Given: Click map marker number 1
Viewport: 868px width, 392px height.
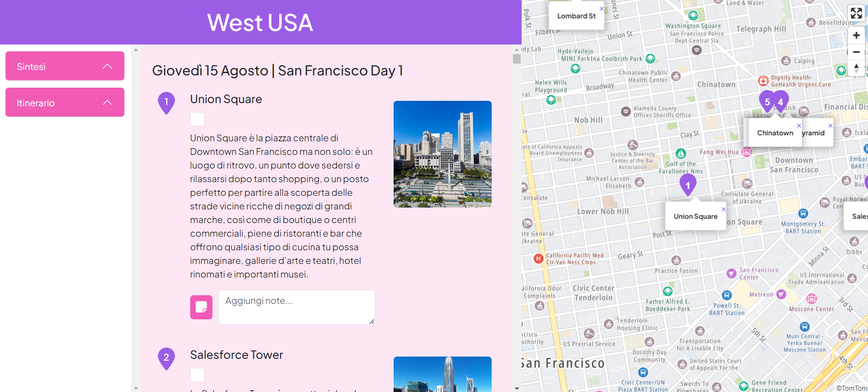Looking at the screenshot, I should coord(688,185).
